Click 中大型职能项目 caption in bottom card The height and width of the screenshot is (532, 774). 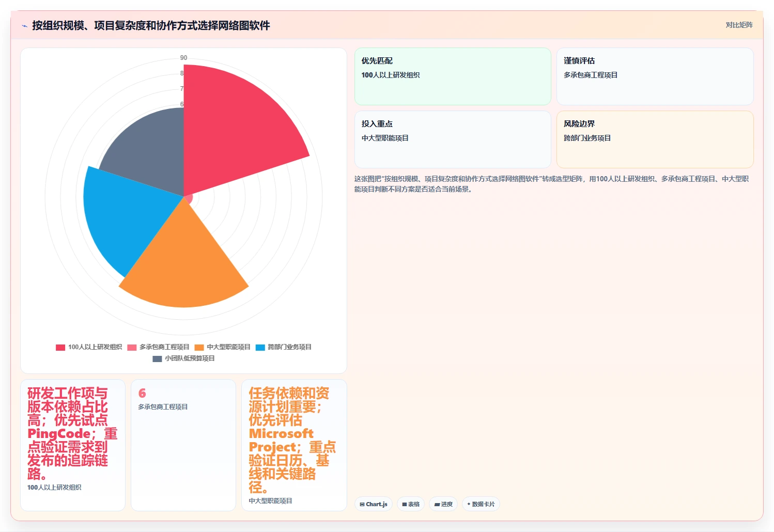click(270, 501)
